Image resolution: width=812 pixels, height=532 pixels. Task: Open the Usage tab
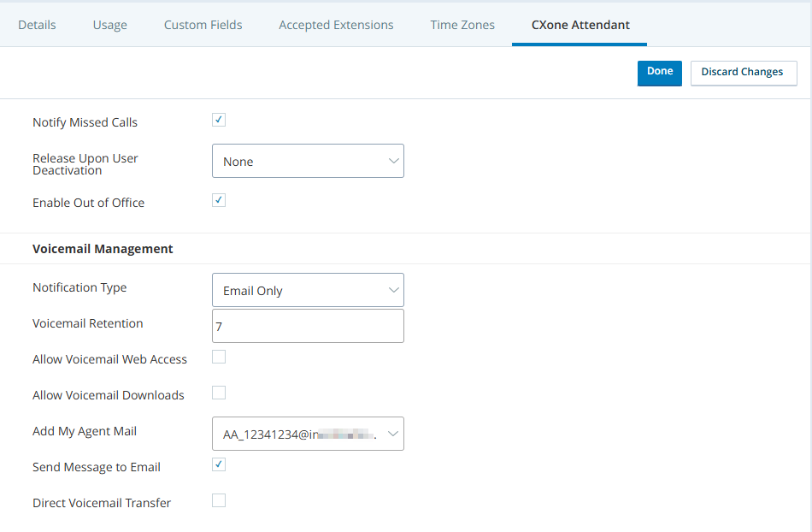tap(109, 25)
